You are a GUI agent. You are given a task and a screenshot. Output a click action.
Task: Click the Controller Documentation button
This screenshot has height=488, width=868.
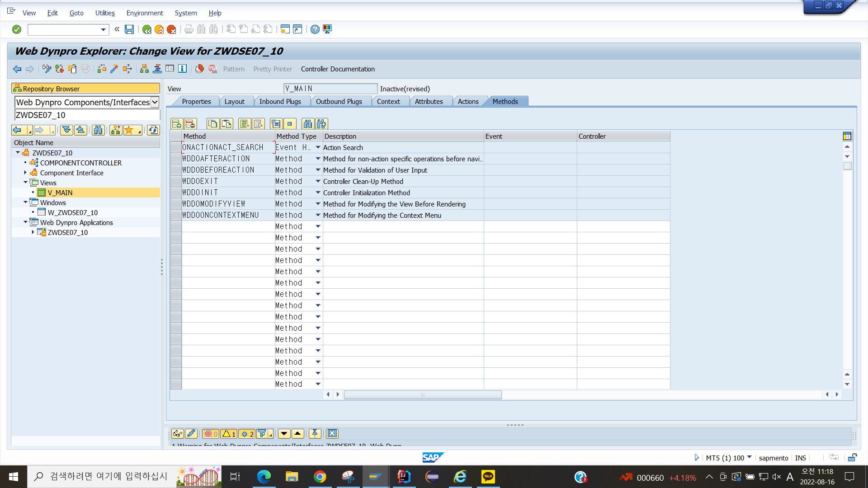point(338,69)
